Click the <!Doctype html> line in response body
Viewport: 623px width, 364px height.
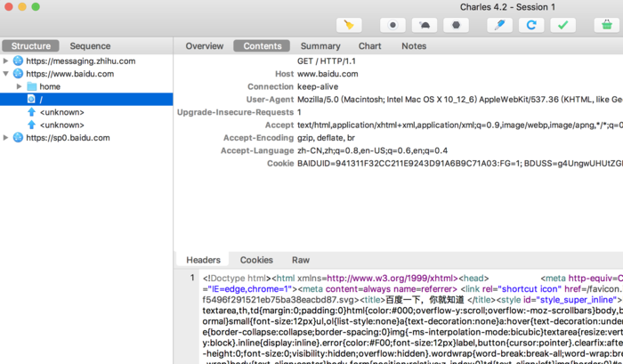[237, 279]
